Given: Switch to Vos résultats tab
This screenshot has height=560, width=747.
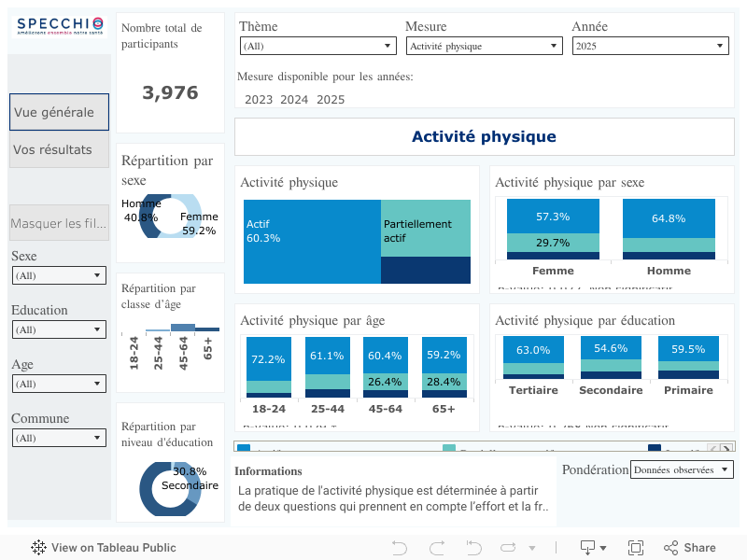Looking at the screenshot, I should click(59, 149).
